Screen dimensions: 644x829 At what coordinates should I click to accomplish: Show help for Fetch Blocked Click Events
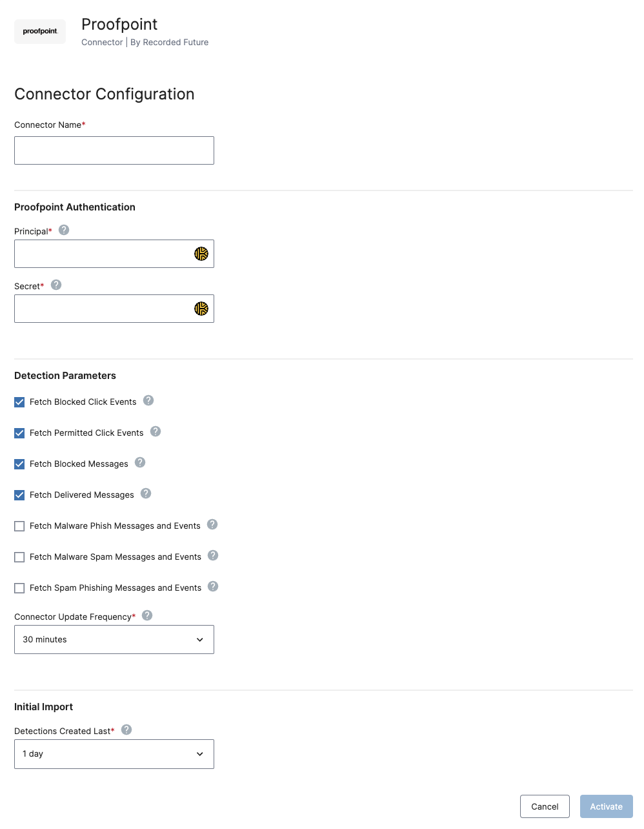click(148, 400)
